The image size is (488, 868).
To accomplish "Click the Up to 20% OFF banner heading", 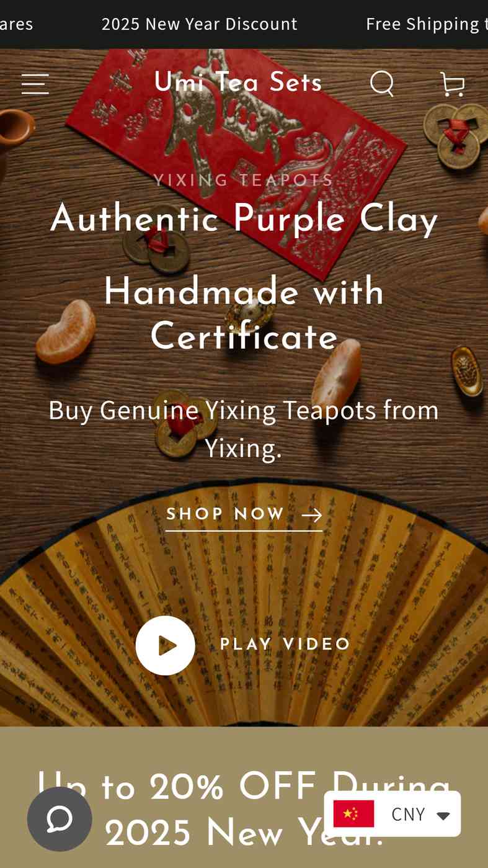I will [244, 810].
